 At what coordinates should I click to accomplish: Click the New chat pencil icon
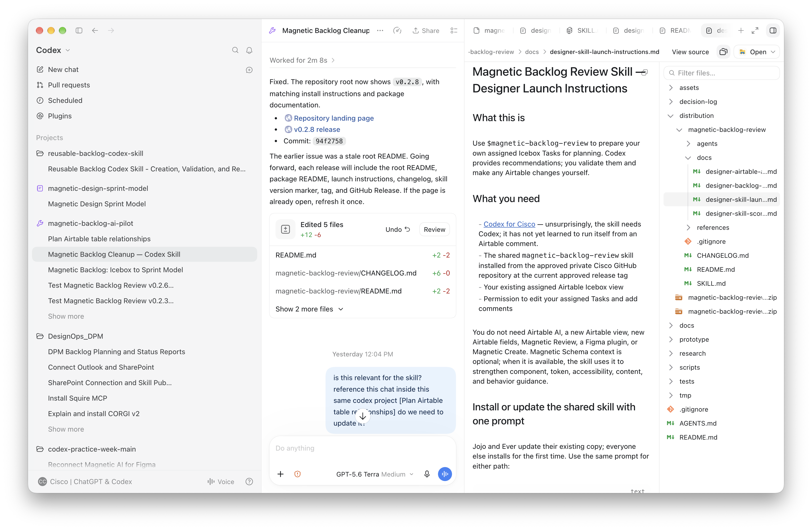click(40, 69)
